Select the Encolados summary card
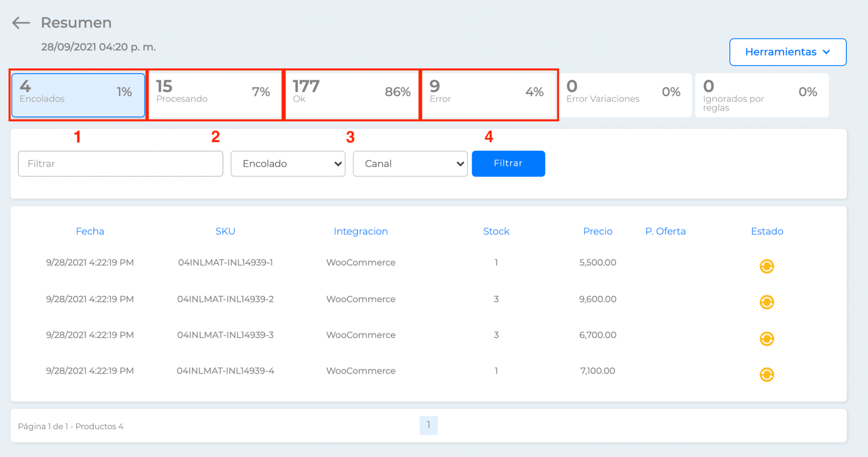The height and width of the screenshot is (457, 868). pyautogui.click(x=78, y=95)
